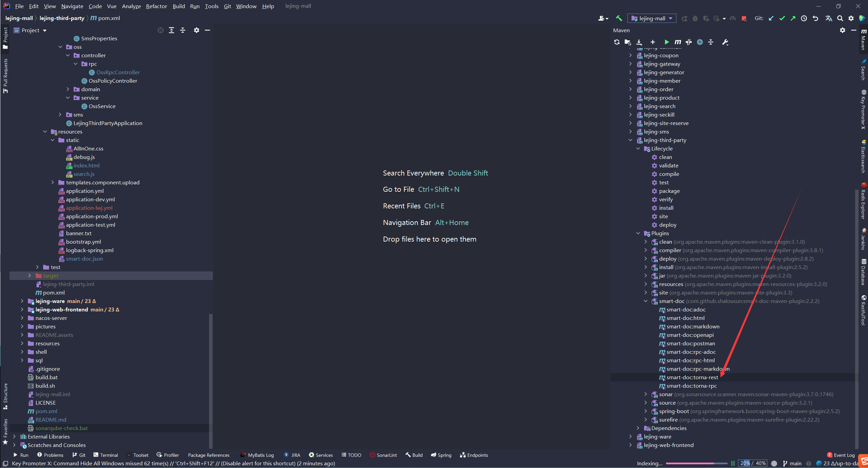The image size is (868, 468).
Task: Click the Indexing progress bar
Action: (697, 463)
